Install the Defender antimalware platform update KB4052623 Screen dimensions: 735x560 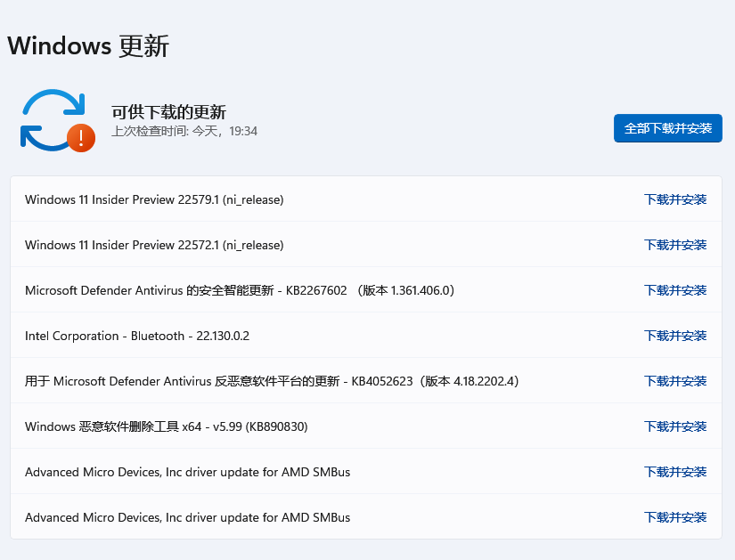(674, 381)
